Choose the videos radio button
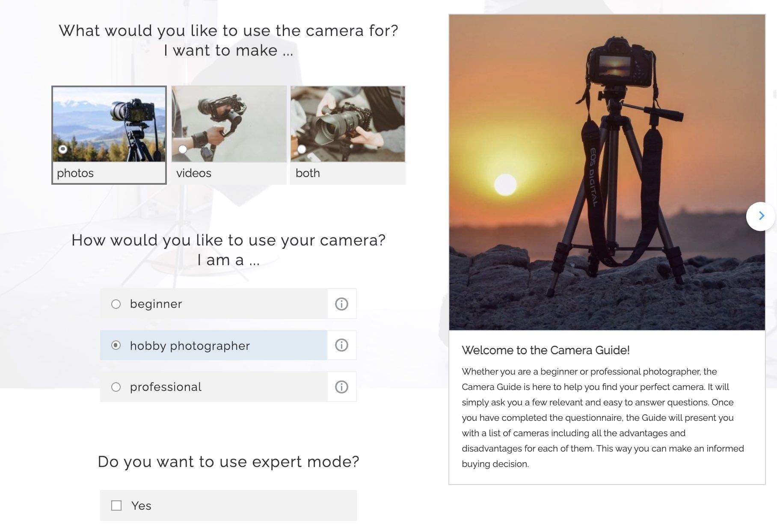The width and height of the screenshot is (777, 532). [x=183, y=149]
